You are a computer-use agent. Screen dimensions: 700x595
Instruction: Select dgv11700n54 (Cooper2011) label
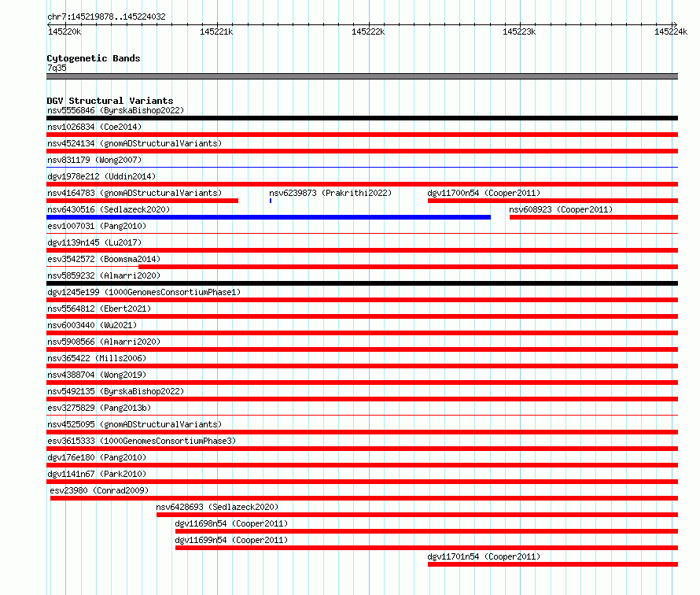coord(484,193)
